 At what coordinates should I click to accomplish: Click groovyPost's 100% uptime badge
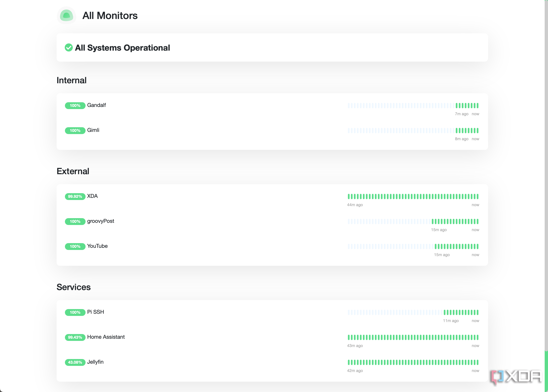[75, 221]
